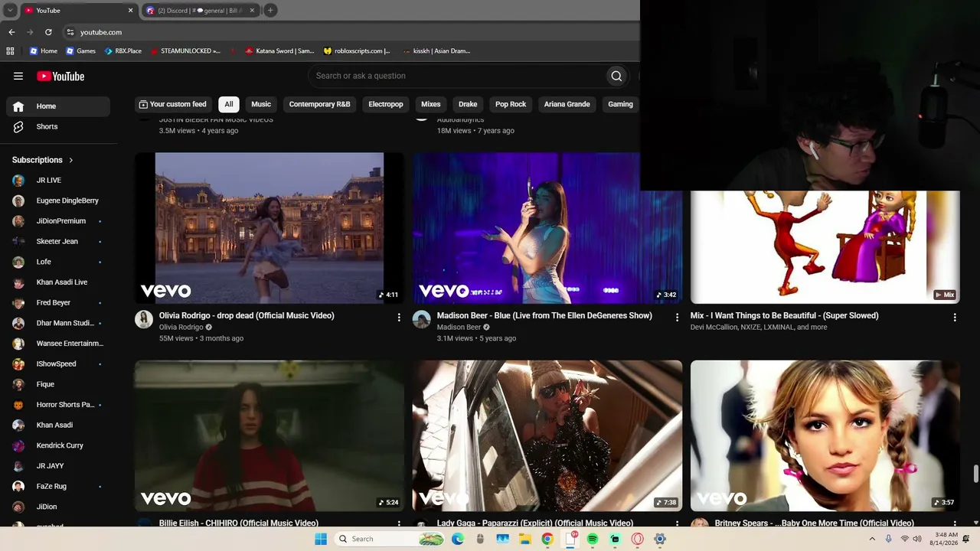The image size is (980, 551).
Task: Click the magnifier search button
Action: (x=616, y=76)
